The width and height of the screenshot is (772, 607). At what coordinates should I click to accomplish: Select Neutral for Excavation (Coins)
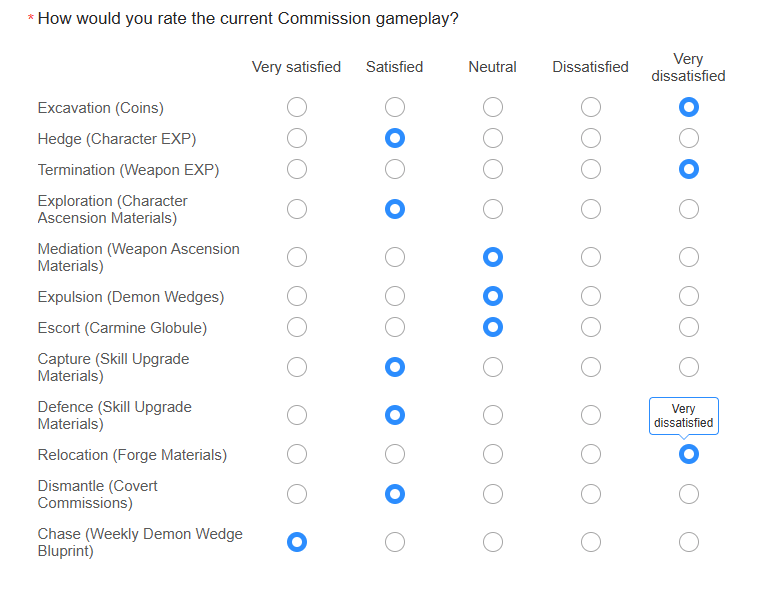[493, 107]
